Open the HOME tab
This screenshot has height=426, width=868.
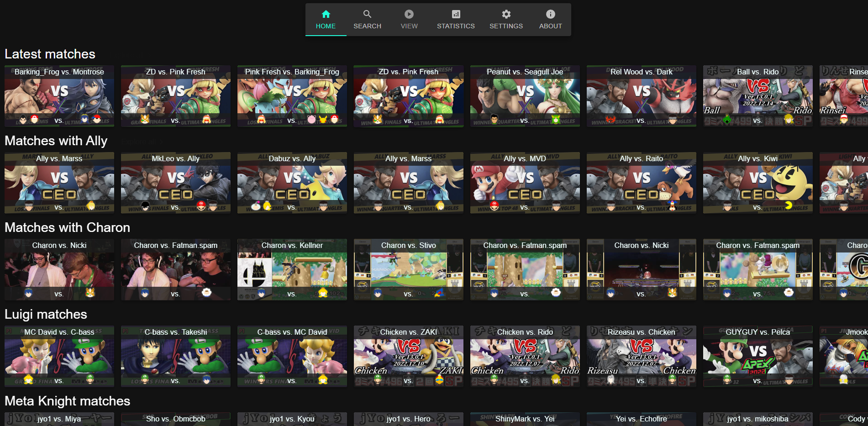click(x=326, y=20)
